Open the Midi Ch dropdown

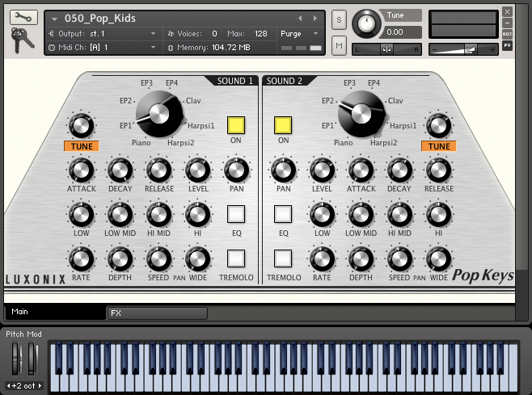tap(154, 48)
